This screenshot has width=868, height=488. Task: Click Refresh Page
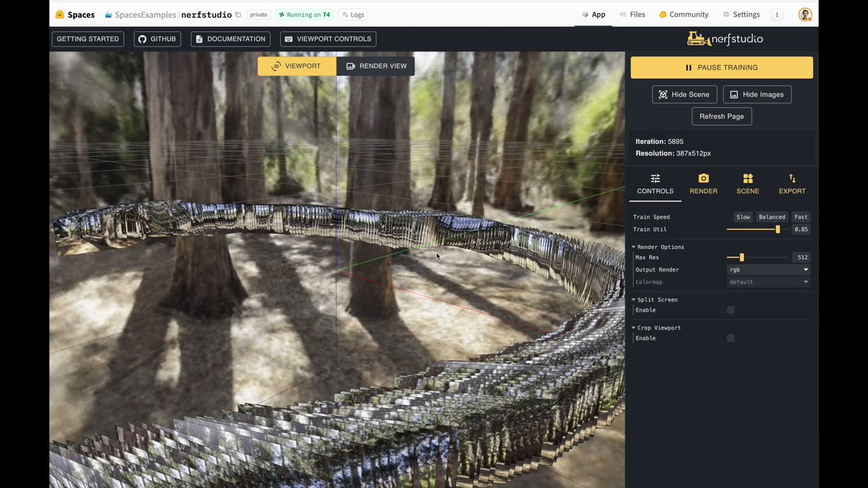click(x=722, y=116)
